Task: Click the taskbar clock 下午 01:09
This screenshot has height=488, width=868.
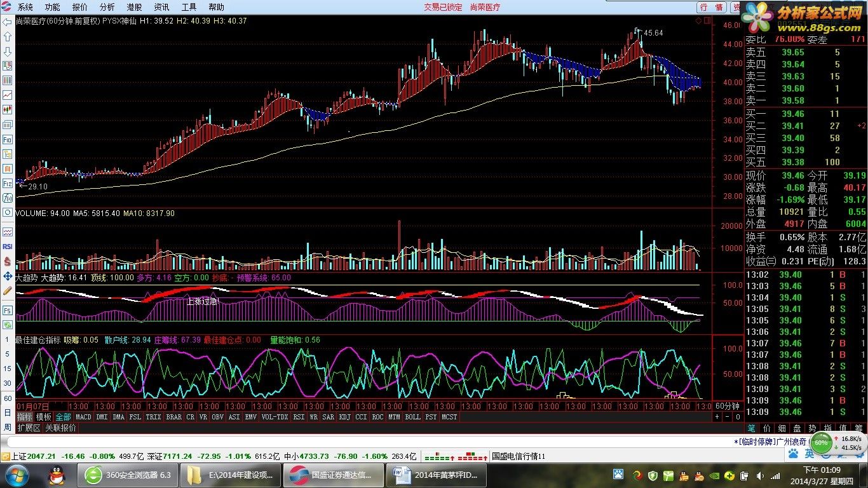Action: click(822, 470)
